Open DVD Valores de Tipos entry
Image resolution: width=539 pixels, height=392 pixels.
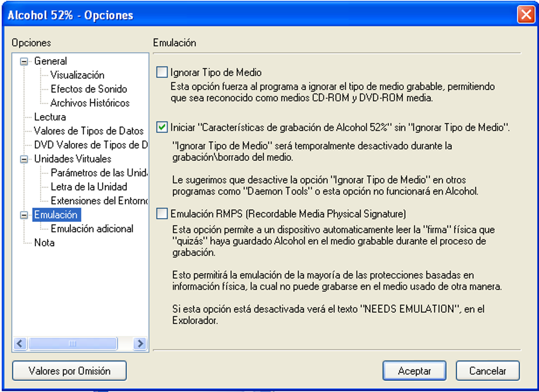click(x=90, y=145)
